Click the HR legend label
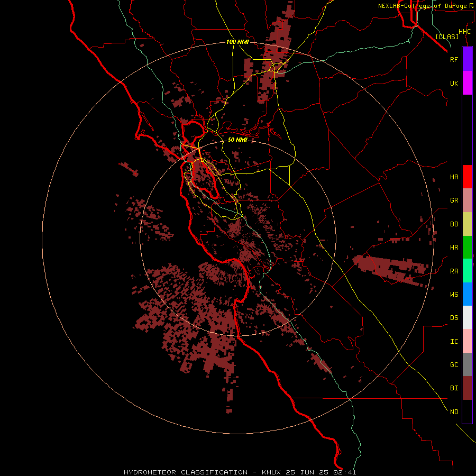The image size is (476, 476). coord(454,248)
